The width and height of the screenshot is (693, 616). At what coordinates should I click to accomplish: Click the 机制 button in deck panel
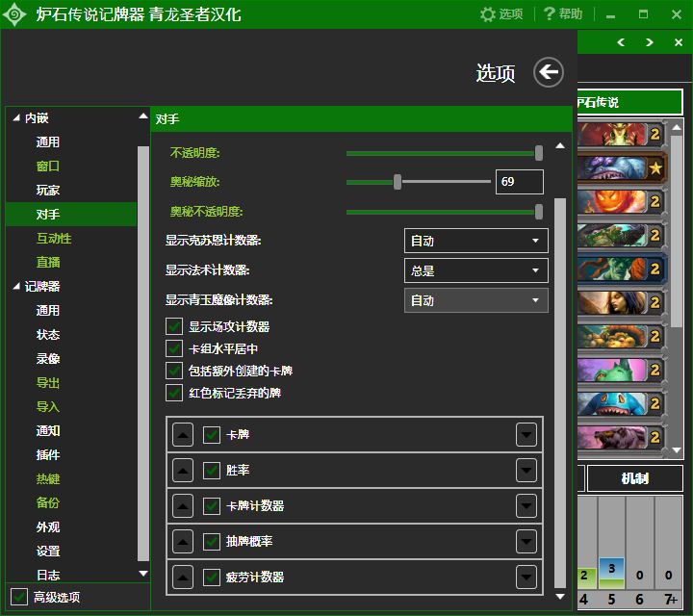coord(634,478)
